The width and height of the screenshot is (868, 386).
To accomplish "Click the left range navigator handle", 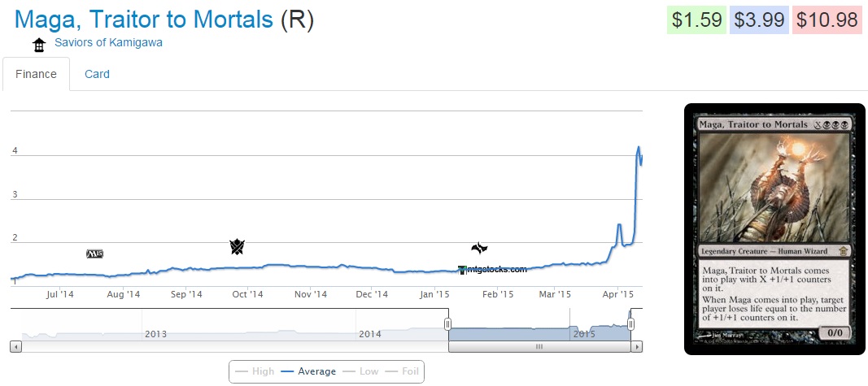I will pyautogui.click(x=447, y=324).
